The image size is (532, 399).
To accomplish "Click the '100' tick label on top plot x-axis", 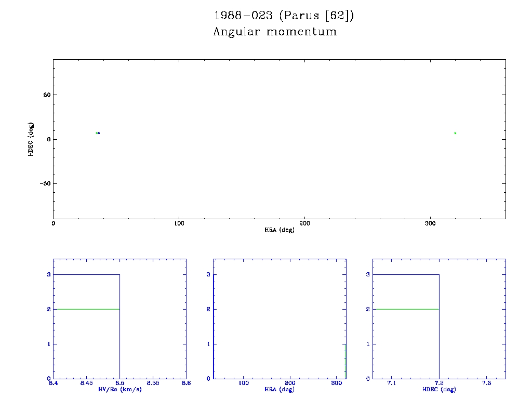I will click(x=179, y=223).
